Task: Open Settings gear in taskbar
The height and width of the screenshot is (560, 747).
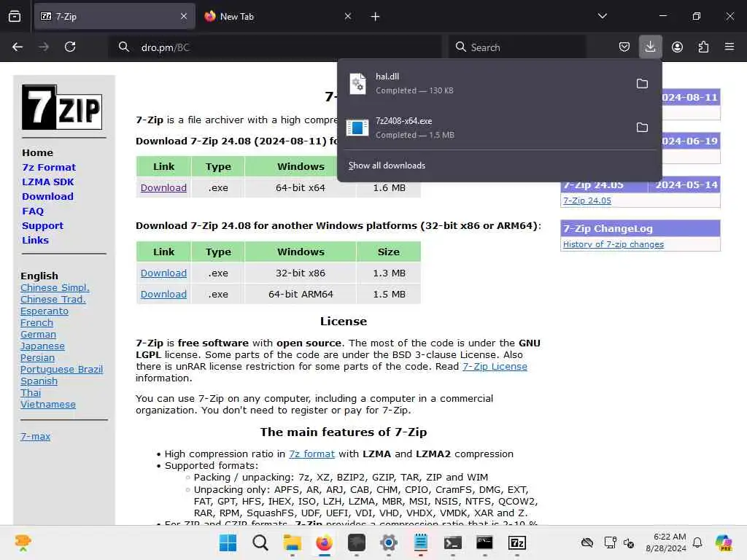Action: 388,542
